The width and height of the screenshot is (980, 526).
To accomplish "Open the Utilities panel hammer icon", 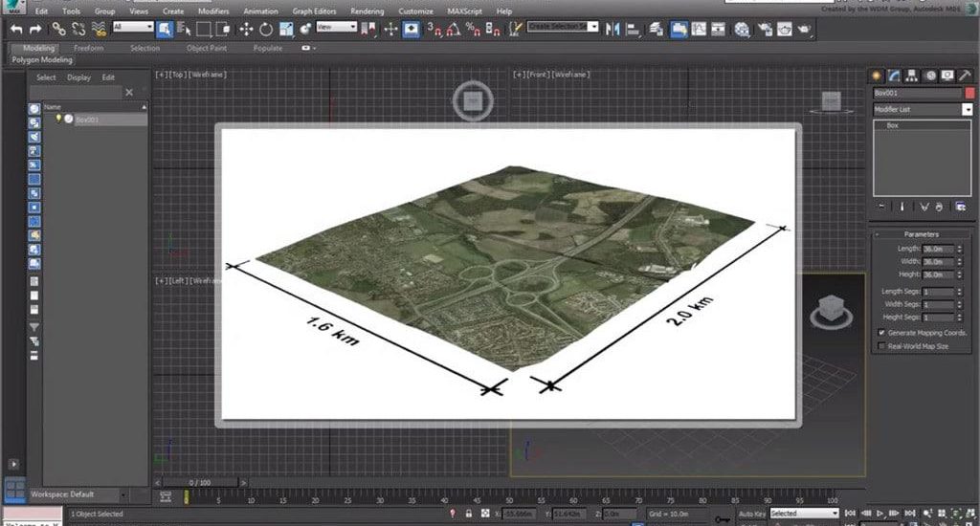I will click(x=964, y=76).
